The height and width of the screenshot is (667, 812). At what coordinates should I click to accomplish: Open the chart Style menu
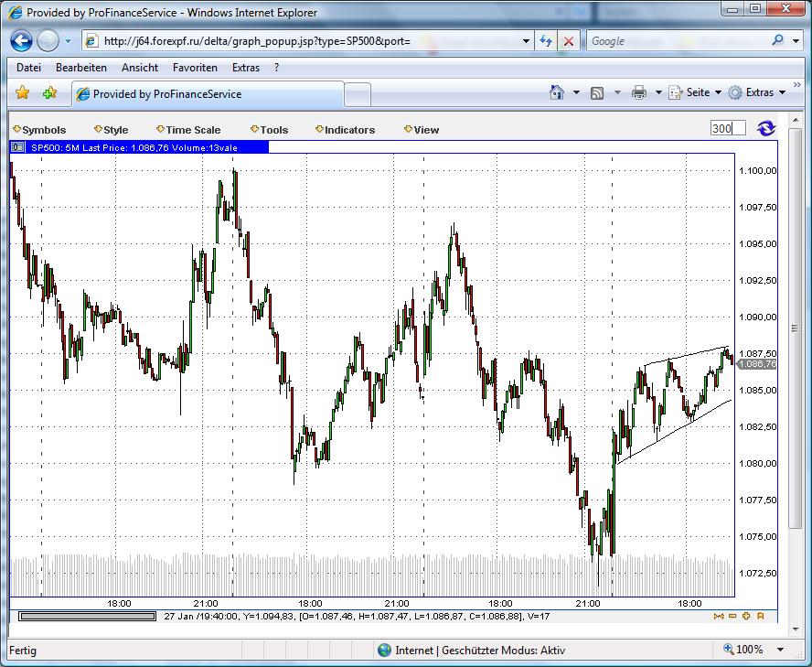click(x=112, y=130)
